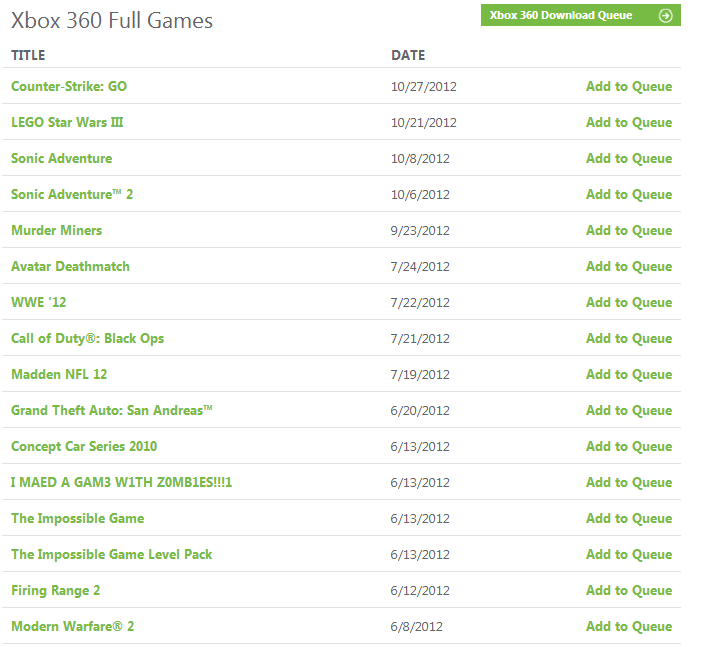Open Call of Duty®: Black Ops
Screen dimensions: 709x647
88,339
